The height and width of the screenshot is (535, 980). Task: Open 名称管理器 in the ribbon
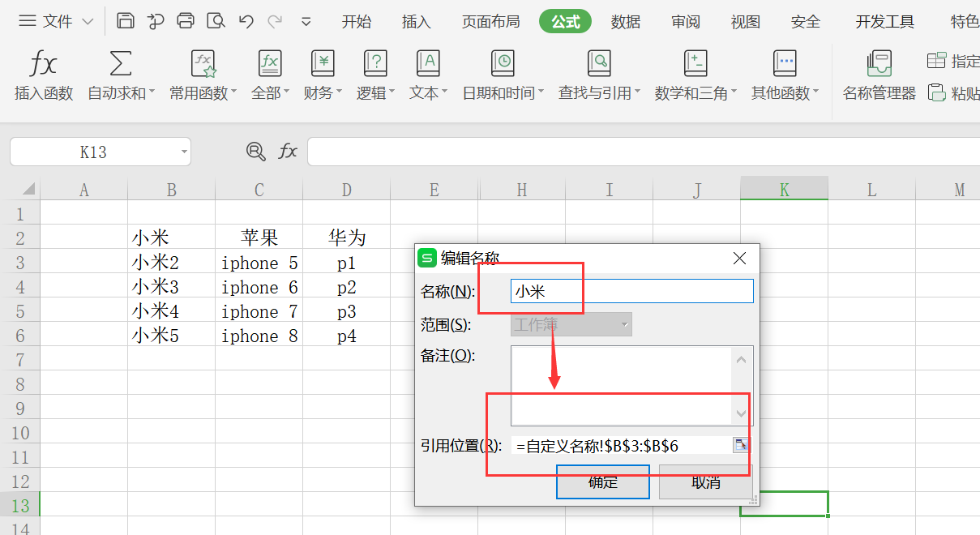pyautogui.click(x=879, y=75)
